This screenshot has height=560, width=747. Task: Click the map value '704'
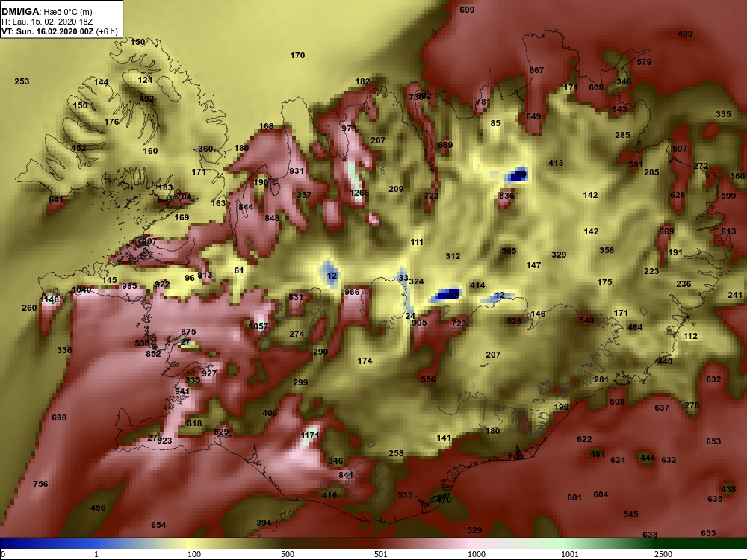(x=184, y=196)
